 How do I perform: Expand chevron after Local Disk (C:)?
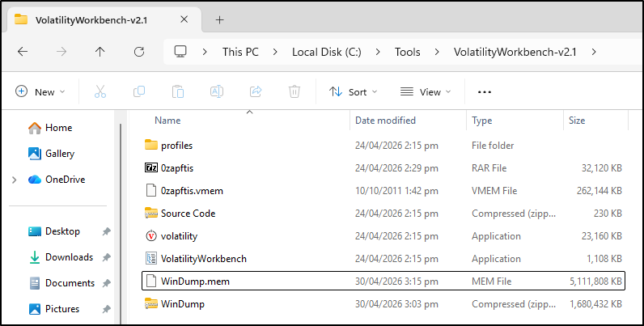click(x=378, y=52)
